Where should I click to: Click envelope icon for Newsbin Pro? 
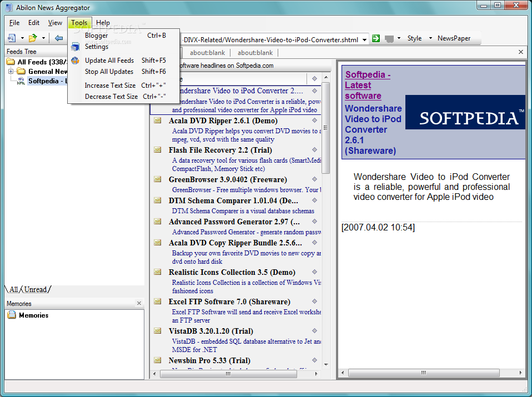[157, 360]
